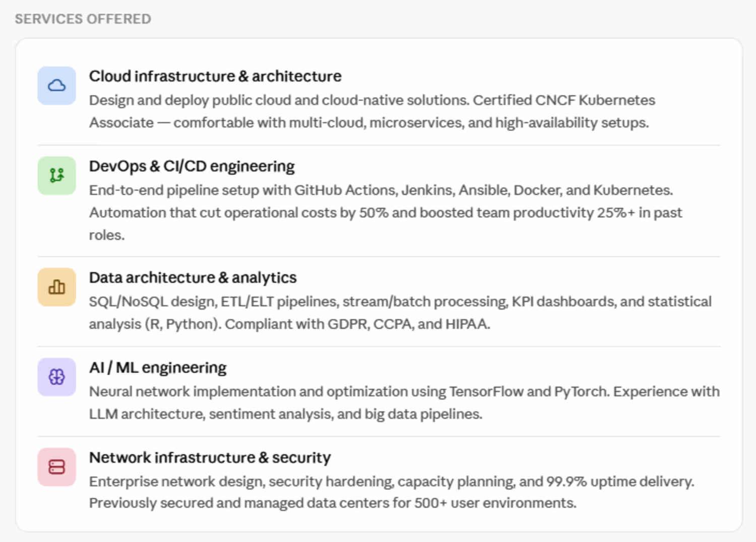Select the LLM architecture, sentiment analysis line
This screenshot has width=756, height=542.
(286, 414)
